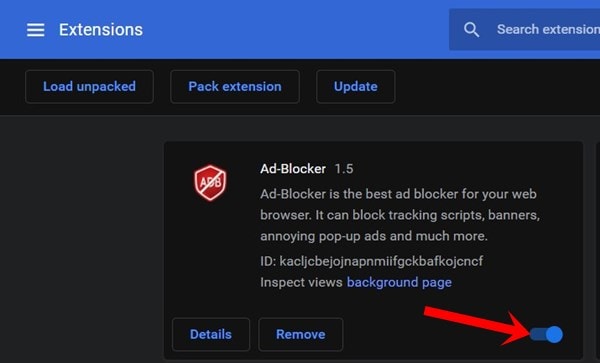Click Pack extension button
The image size is (600, 363).
coord(235,86)
